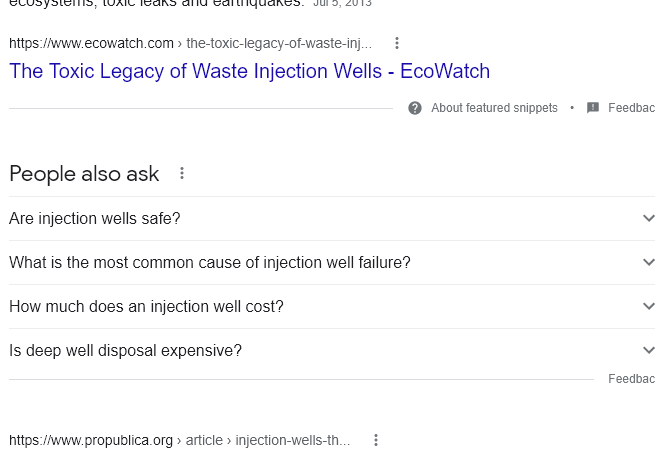
Task: Open the three-dot menu beside the propublica.org URL
Action: 376,440
